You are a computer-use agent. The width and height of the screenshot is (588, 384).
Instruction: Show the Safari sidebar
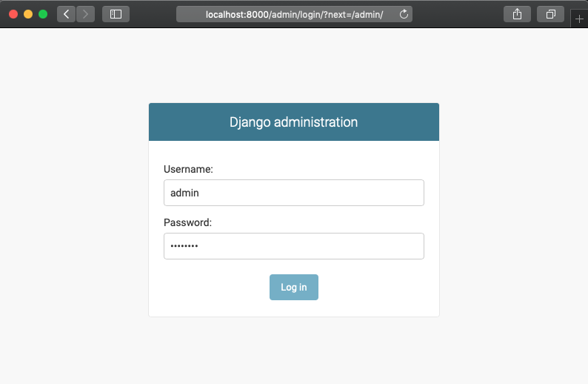pos(116,14)
